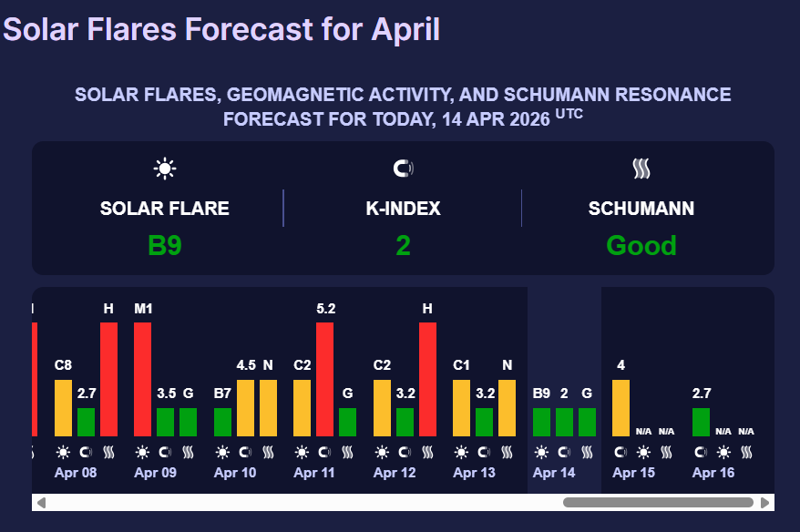Click the green Good Schumann status

pos(641,245)
